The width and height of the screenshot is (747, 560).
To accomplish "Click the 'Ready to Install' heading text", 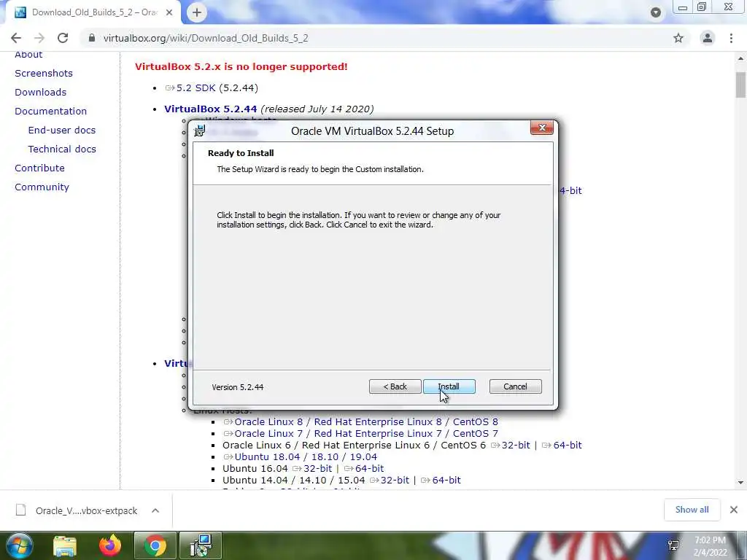I will tap(241, 153).
